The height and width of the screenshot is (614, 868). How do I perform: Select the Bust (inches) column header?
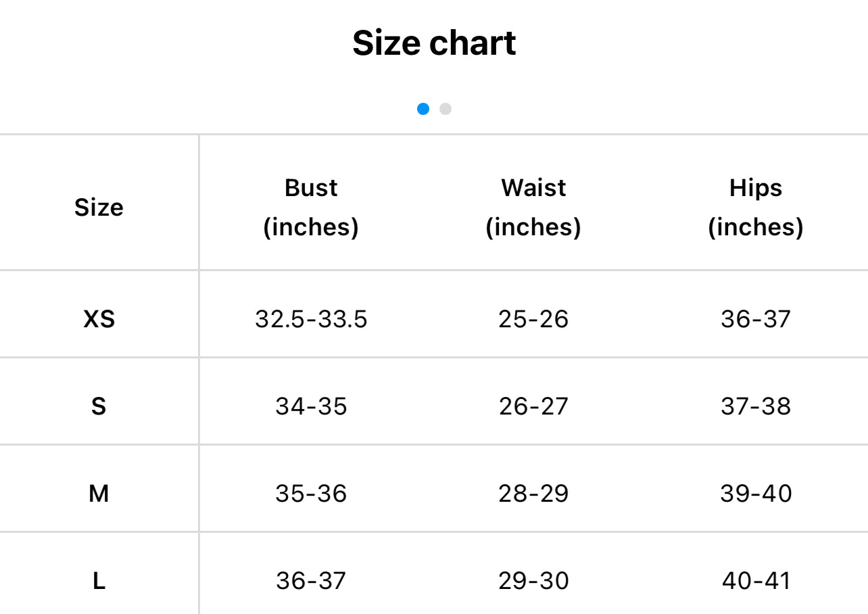coord(311,207)
